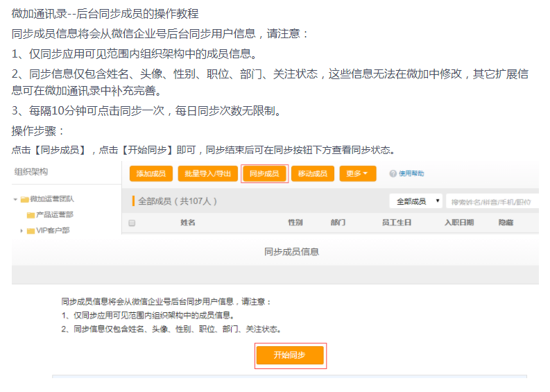Focus the 搜索姓名/拼音/手机/职位 search box
The width and height of the screenshot is (550, 392).
[x=492, y=202]
